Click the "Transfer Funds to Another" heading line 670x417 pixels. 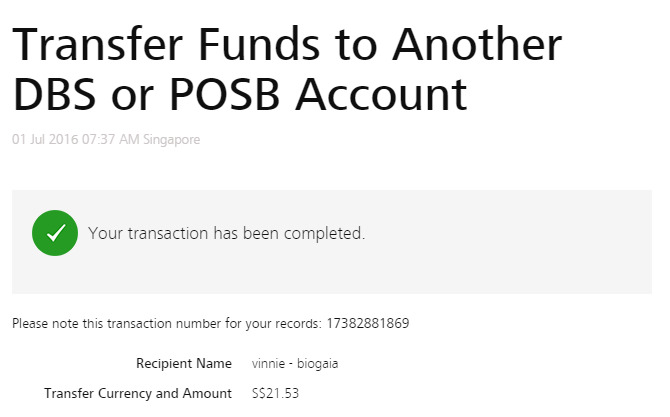click(x=287, y=44)
